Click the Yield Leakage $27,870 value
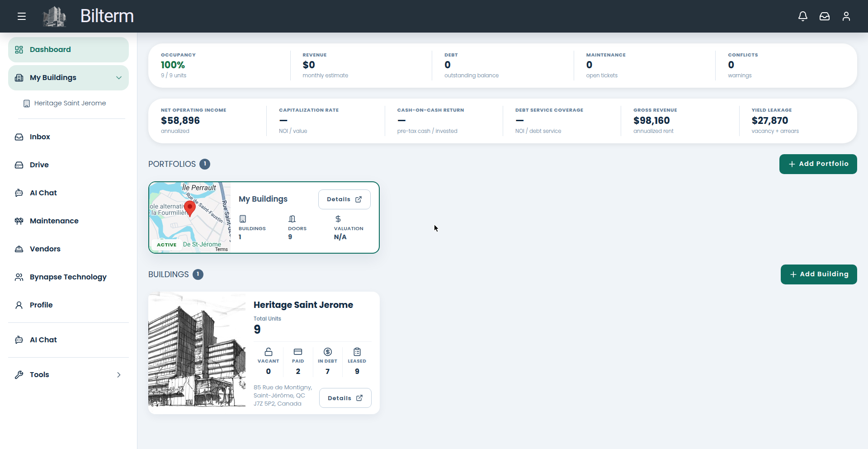Viewport: 868px width, 449px height. pos(770,121)
